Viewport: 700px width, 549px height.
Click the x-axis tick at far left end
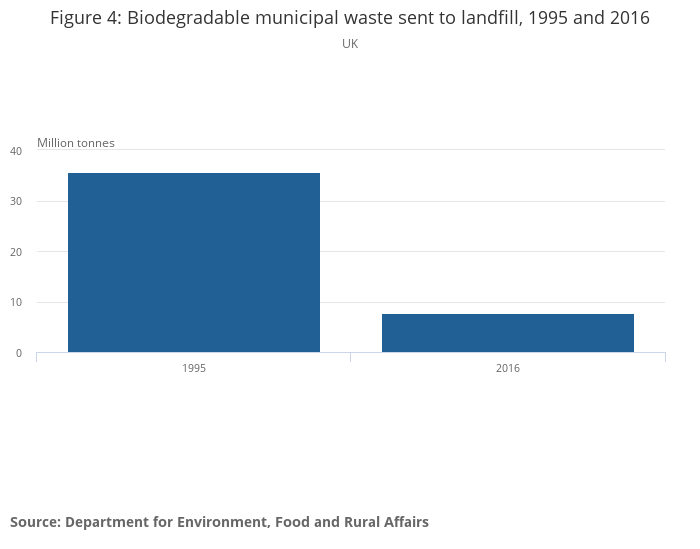(x=37, y=357)
